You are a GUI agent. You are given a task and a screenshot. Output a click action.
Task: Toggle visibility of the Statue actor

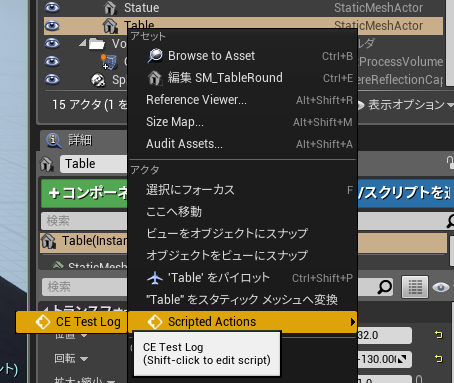52,7
